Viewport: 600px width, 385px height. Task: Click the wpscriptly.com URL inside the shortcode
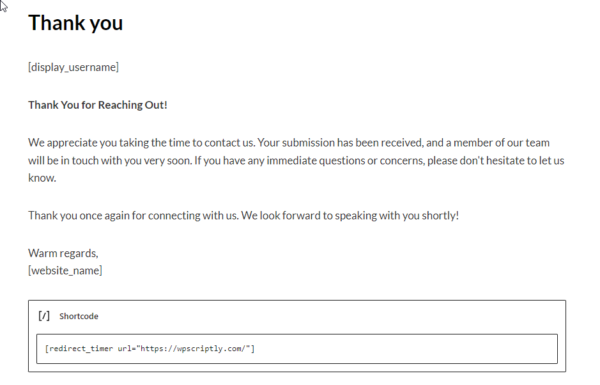[x=195, y=349]
